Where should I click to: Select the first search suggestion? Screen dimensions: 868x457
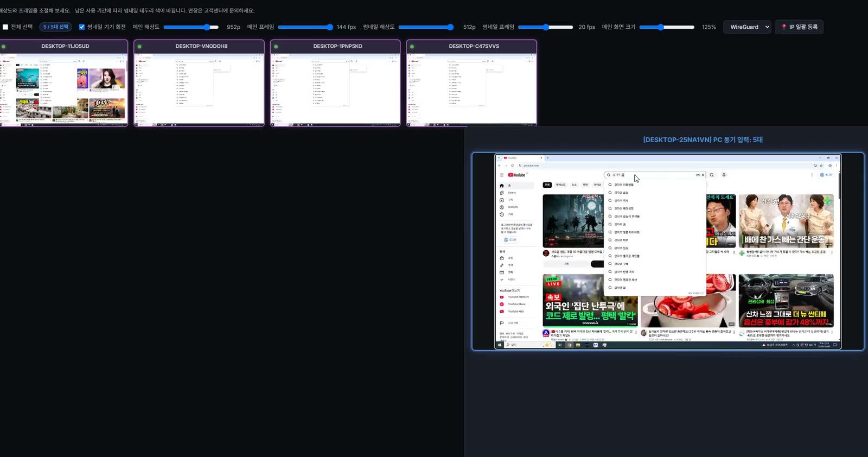coord(655,185)
